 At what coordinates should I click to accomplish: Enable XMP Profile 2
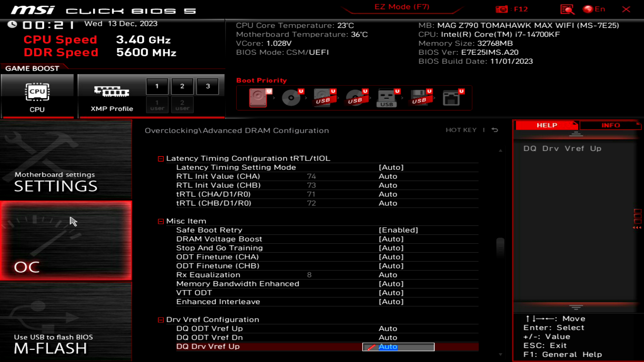pos(182,86)
